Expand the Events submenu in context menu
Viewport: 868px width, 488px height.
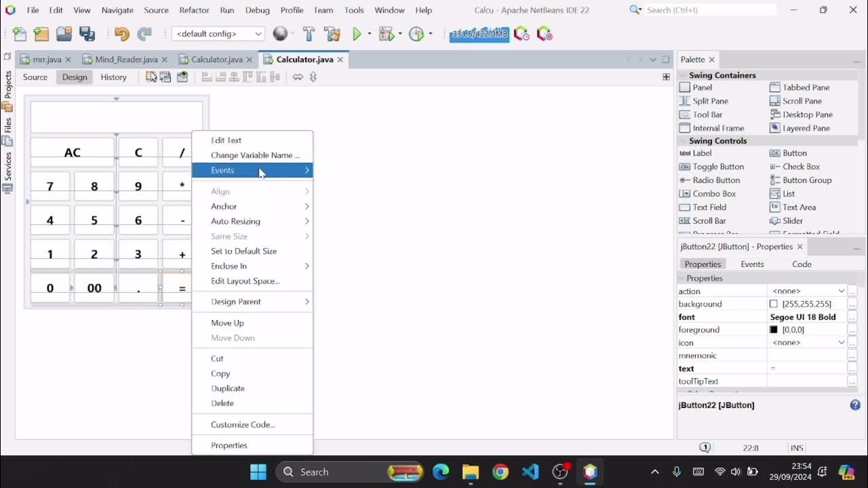pos(252,170)
